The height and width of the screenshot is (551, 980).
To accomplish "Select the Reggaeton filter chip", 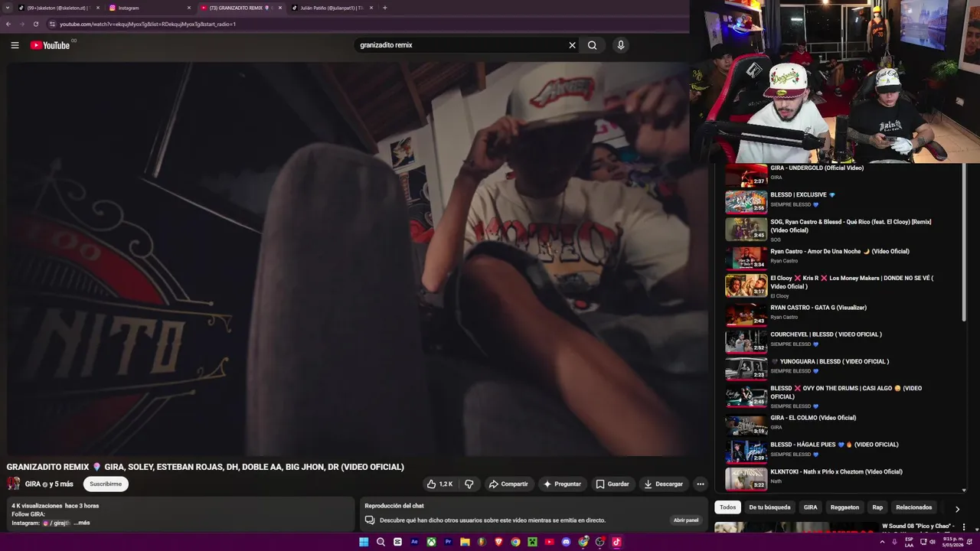I will coord(844,507).
